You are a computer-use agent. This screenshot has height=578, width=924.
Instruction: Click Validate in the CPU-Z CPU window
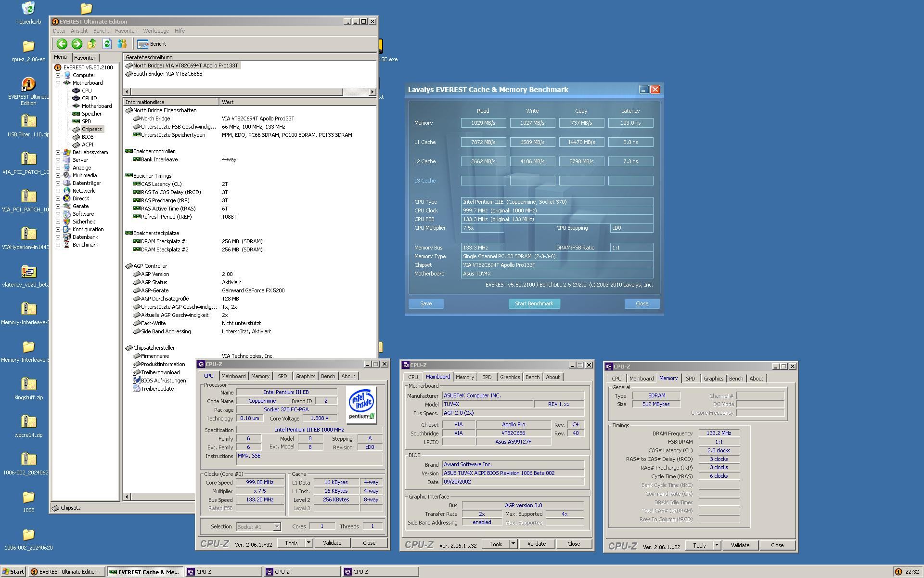332,543
